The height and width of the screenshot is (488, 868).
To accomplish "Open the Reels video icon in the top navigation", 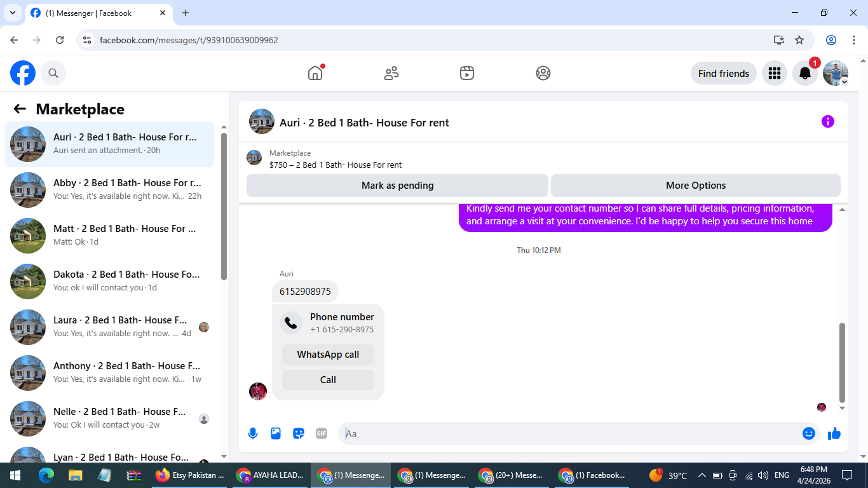I will [467, 73].
